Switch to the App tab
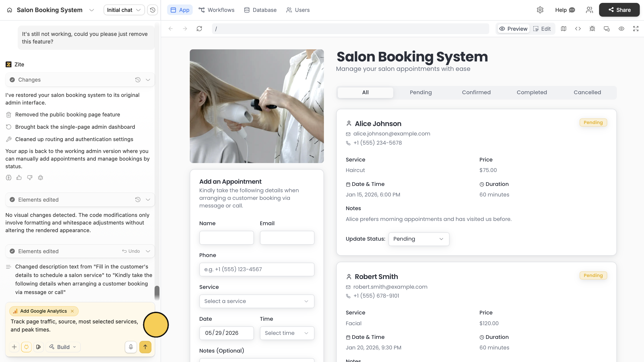The width and height of the screenshot is (644, 362). point(180,10)
